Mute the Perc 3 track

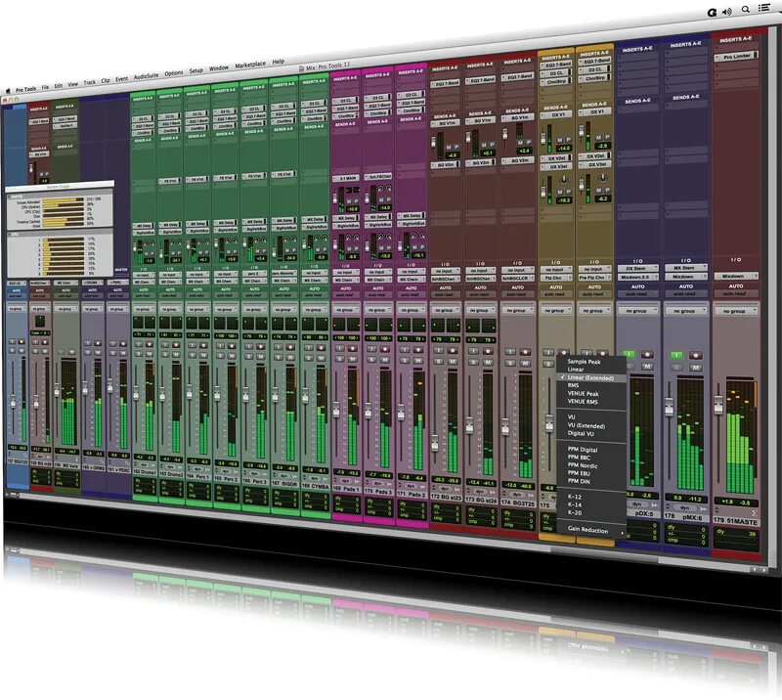click(x=261, y=355)
